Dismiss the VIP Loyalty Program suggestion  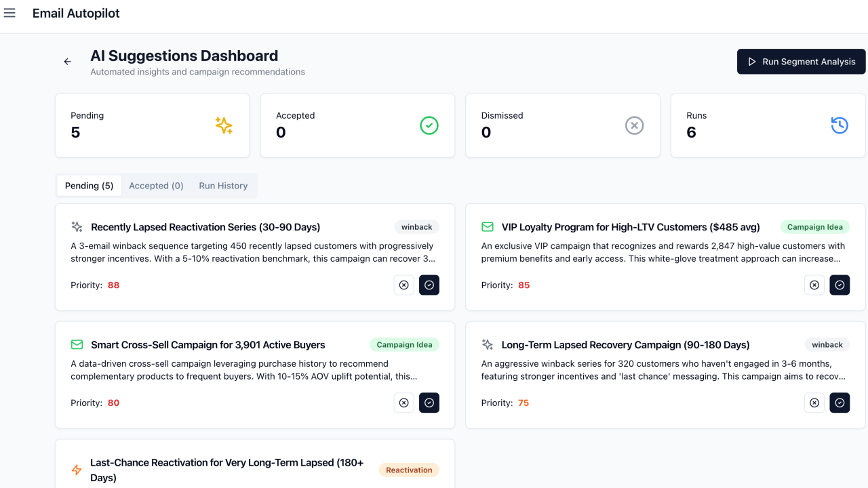pos(814,285)
